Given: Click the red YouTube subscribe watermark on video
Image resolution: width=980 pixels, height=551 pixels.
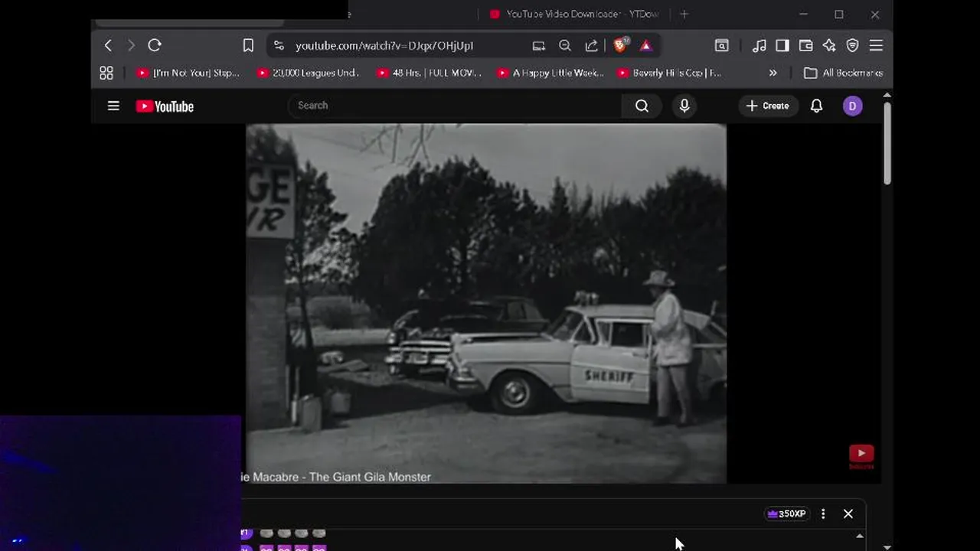Looking at the screenshot, I should coord(861,456).
